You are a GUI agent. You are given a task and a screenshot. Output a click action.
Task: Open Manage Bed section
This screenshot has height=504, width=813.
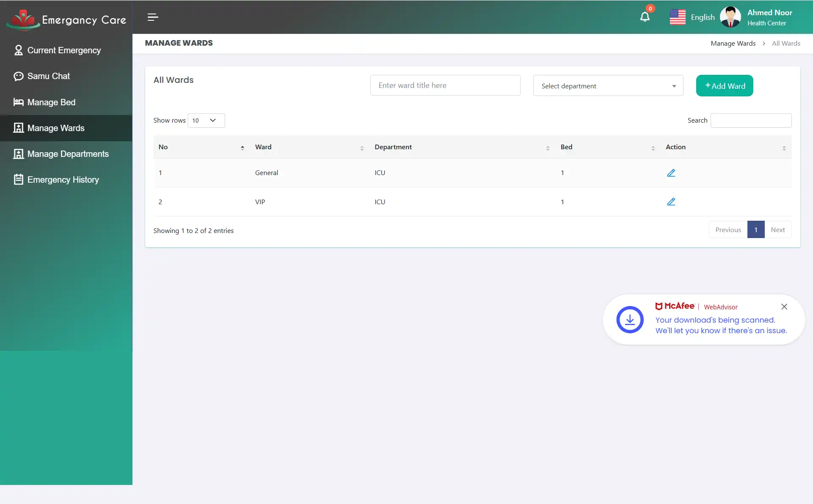point(50,102)
